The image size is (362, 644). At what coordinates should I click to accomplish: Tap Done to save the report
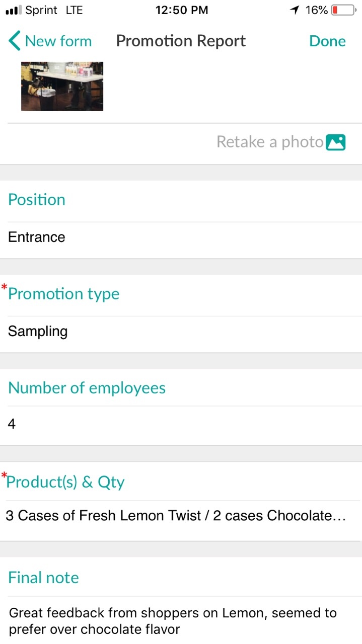point(327,41)
